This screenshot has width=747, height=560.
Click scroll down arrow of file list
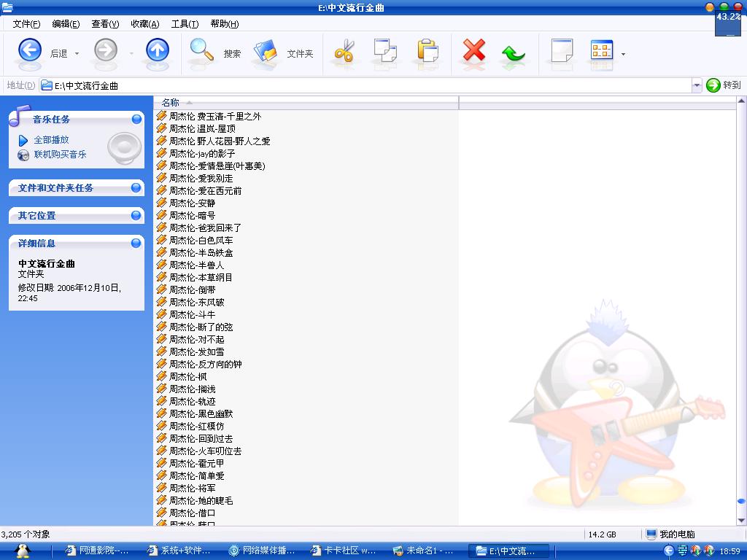(741, 521)
